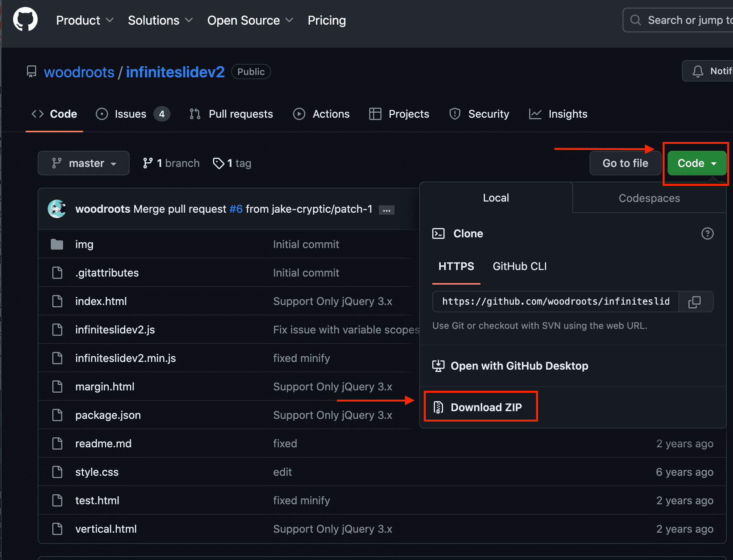733x560 pixels.
Task: Switch to the Actions tab
Action: point(321,114)
